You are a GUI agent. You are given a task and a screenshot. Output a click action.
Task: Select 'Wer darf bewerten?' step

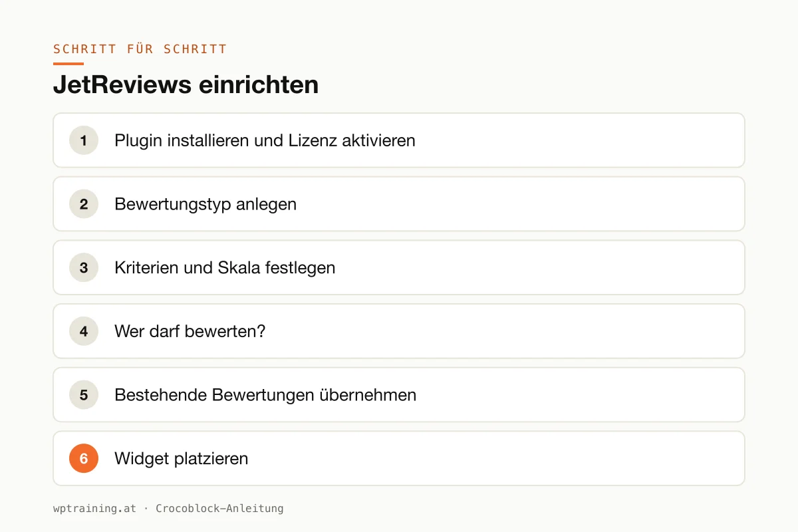click(399, 331)
